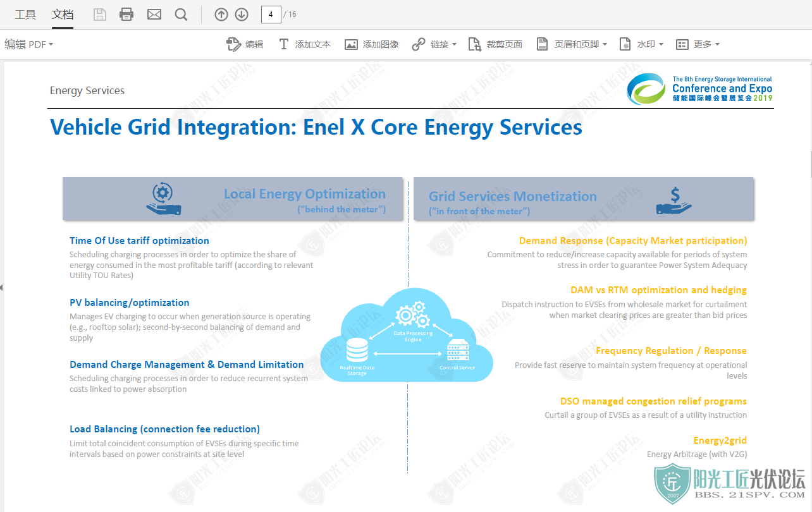Click the hand with gear icon

(163, 198)
